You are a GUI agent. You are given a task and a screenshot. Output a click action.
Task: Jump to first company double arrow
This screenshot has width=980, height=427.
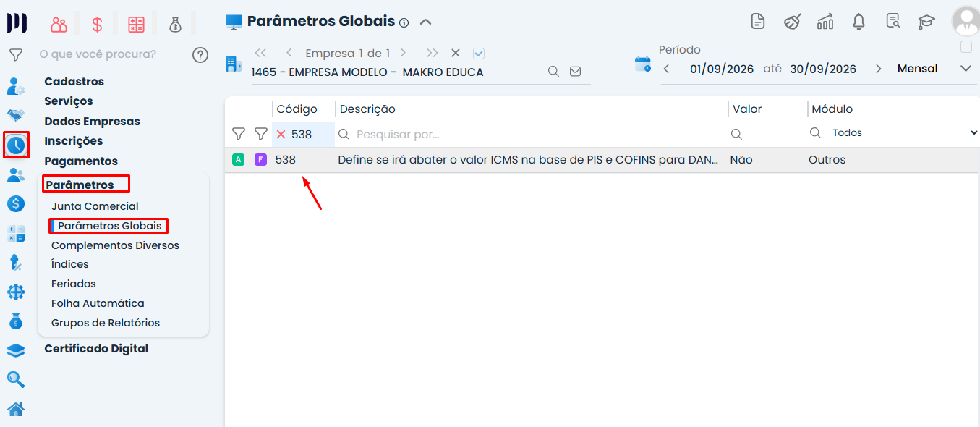[261, 53]
